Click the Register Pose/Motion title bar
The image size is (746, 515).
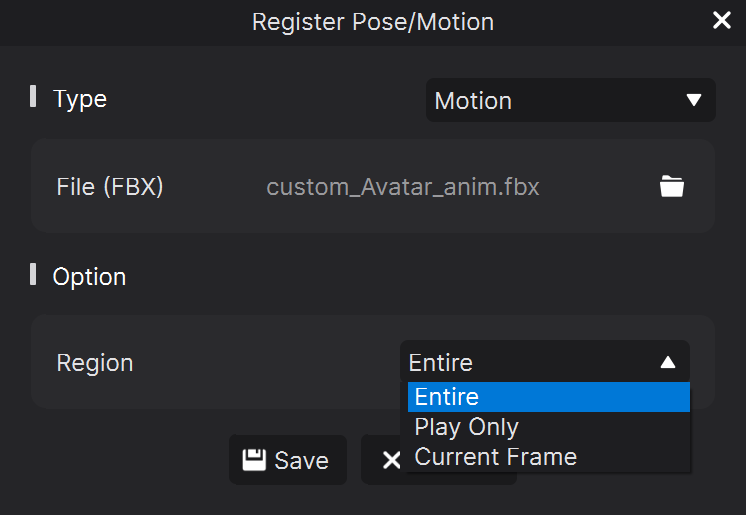[x=373, y=22]
